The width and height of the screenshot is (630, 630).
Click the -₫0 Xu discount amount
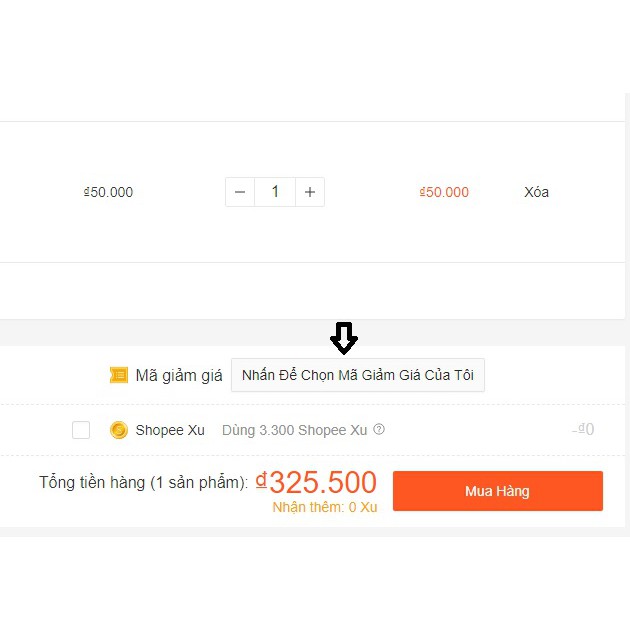(583, 430)
